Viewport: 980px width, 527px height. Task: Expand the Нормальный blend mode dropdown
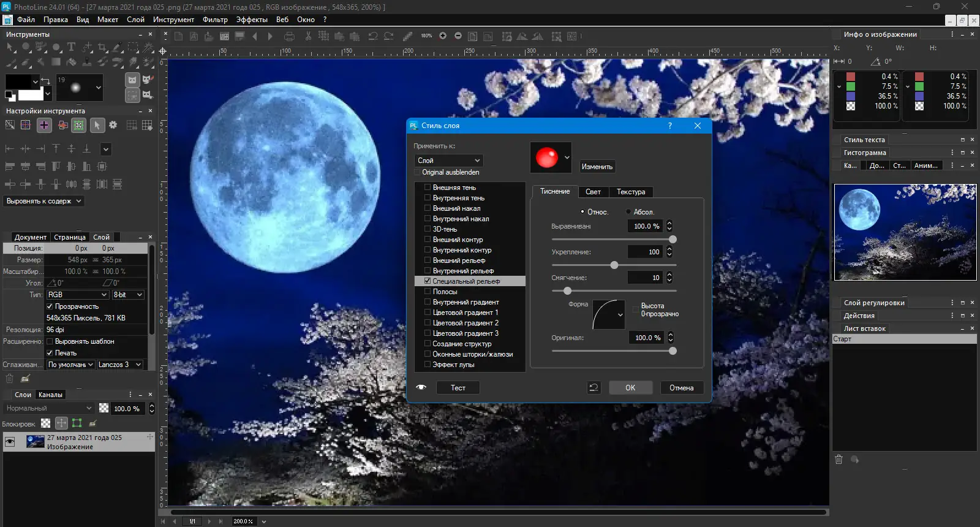pos(48,408)
